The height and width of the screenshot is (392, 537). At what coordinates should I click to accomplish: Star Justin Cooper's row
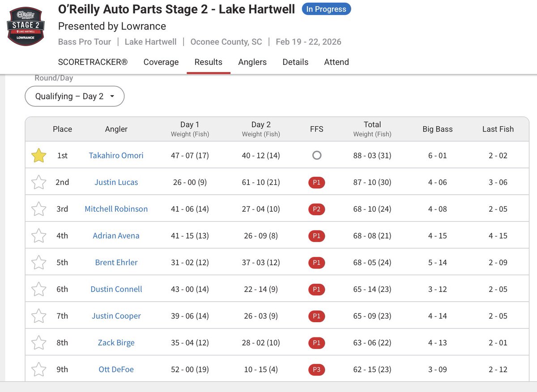[39, 316]
